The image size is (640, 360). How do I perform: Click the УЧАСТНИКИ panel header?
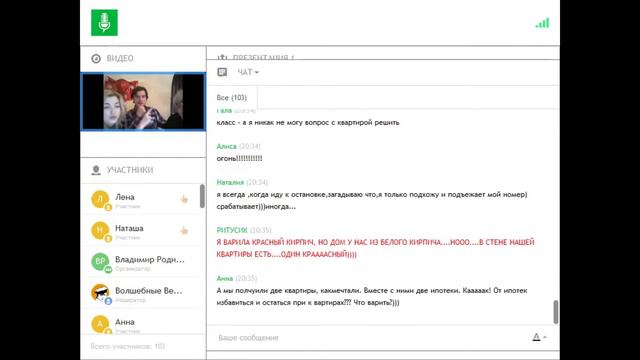(x=130, y=170)
